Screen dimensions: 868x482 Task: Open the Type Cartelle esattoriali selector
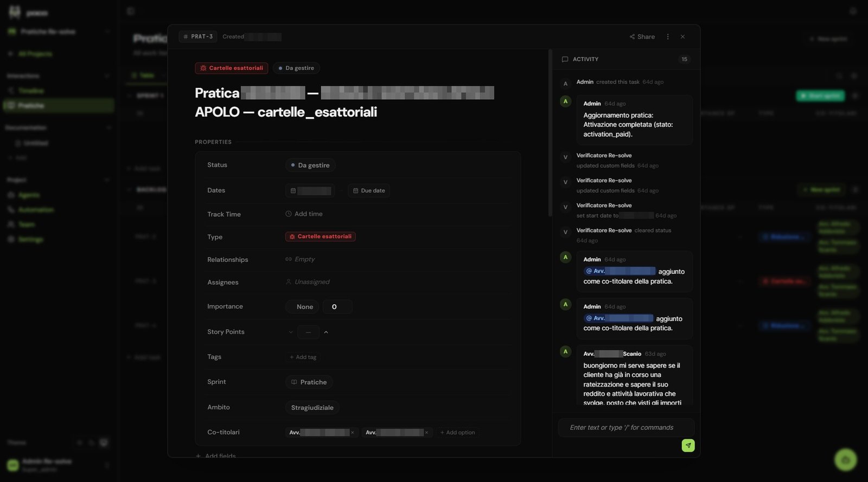pos(321,237)
